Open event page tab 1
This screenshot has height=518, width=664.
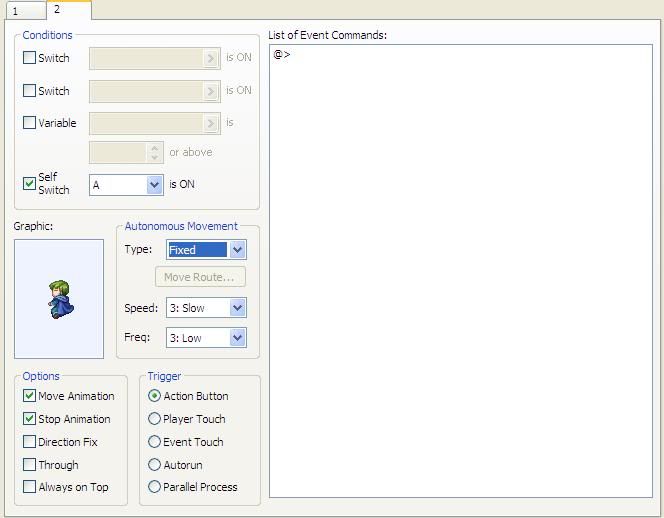[x=22, y=11]
